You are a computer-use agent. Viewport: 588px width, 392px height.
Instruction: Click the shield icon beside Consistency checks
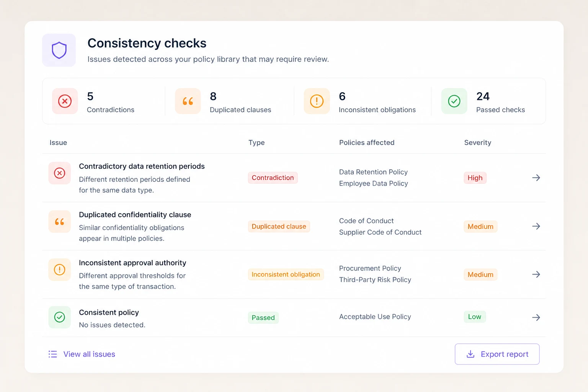tap(59, 50)
